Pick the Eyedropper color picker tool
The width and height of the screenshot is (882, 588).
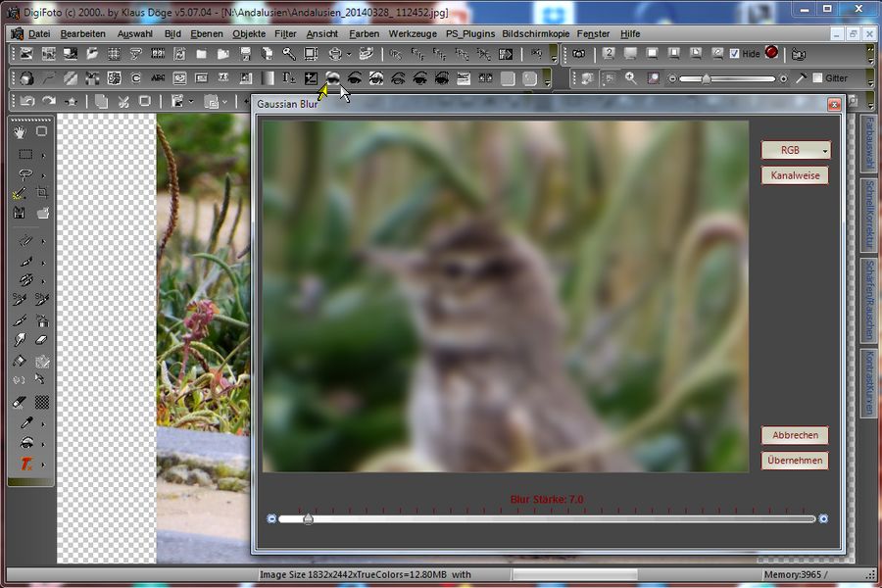[26, 423]
